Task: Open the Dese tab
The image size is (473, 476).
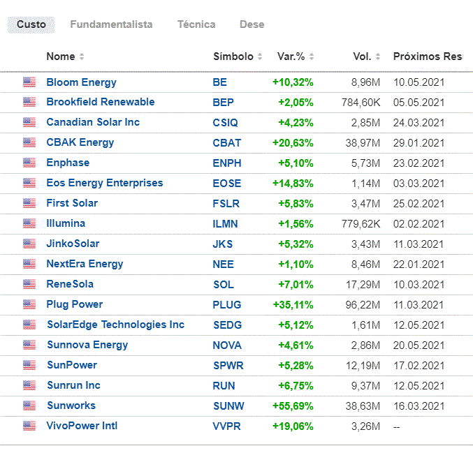Action: [x=252, y=24]
